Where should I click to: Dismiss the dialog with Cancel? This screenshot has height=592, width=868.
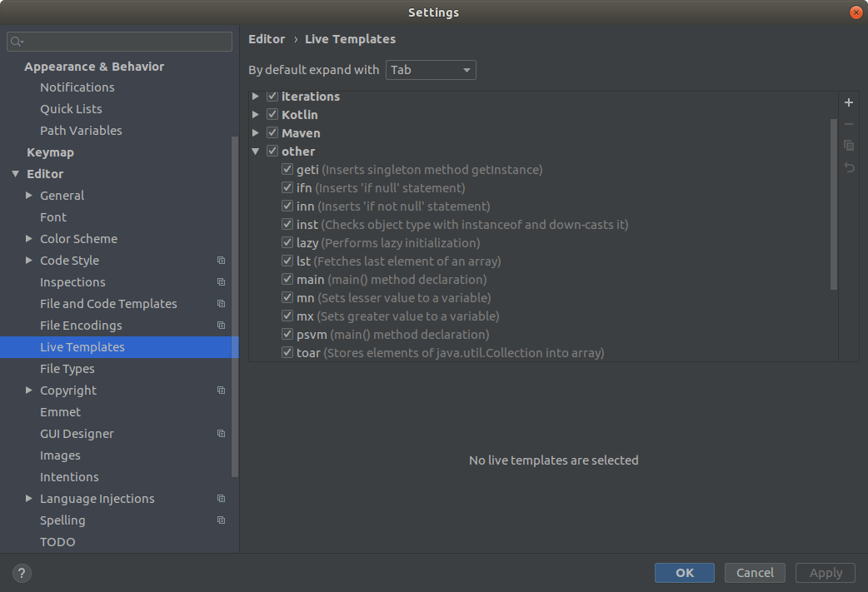pos(754,573)
